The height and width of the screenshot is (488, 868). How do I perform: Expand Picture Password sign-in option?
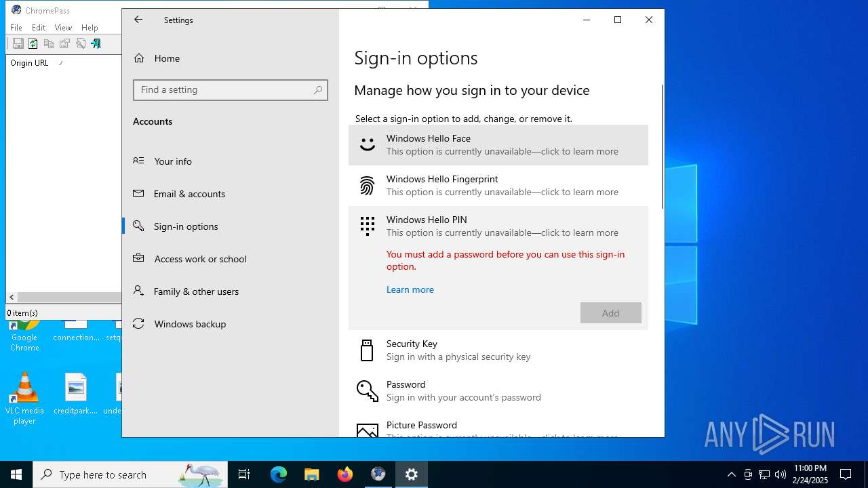tap(498, 425)
